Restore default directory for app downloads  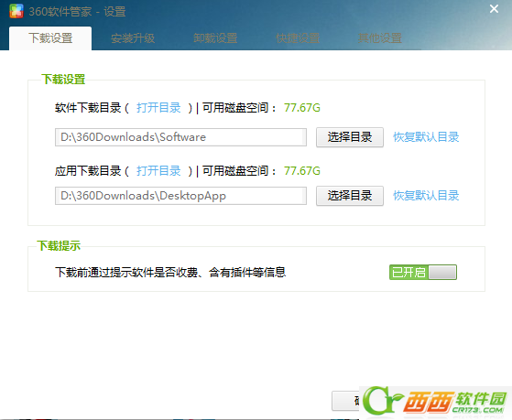coord(426,196)
